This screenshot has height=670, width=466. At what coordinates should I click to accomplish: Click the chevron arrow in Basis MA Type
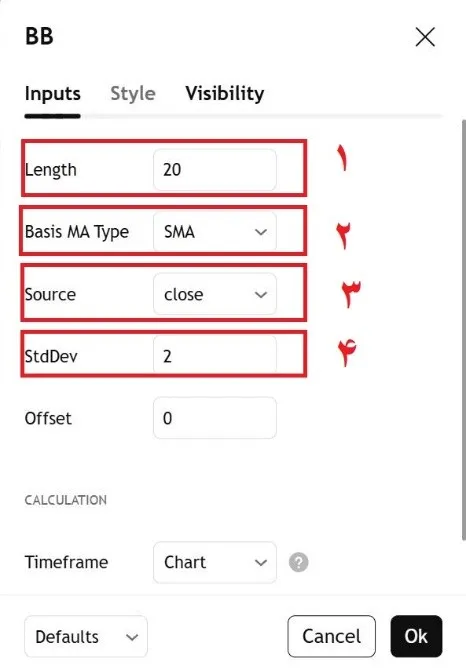261,232
